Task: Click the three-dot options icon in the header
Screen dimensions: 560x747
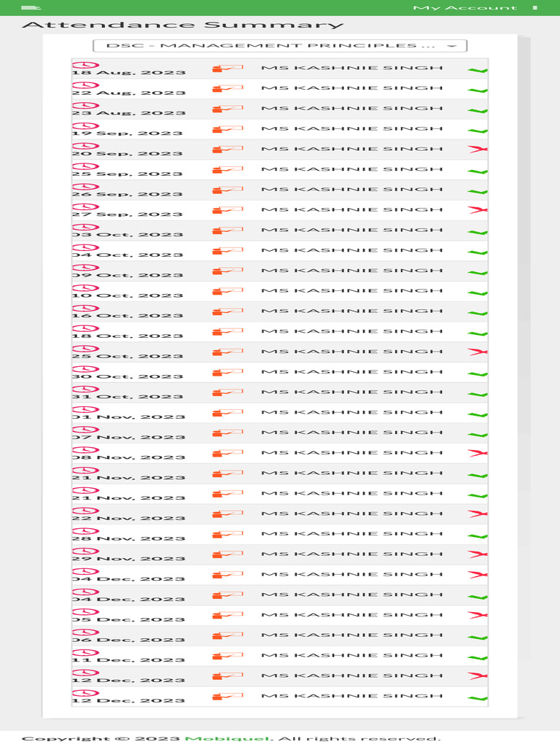Action: coord(535,8)
